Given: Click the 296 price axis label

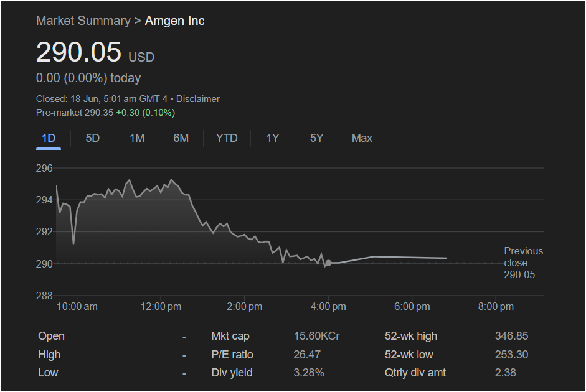Looking at the screenshot, I should [44, 169].
